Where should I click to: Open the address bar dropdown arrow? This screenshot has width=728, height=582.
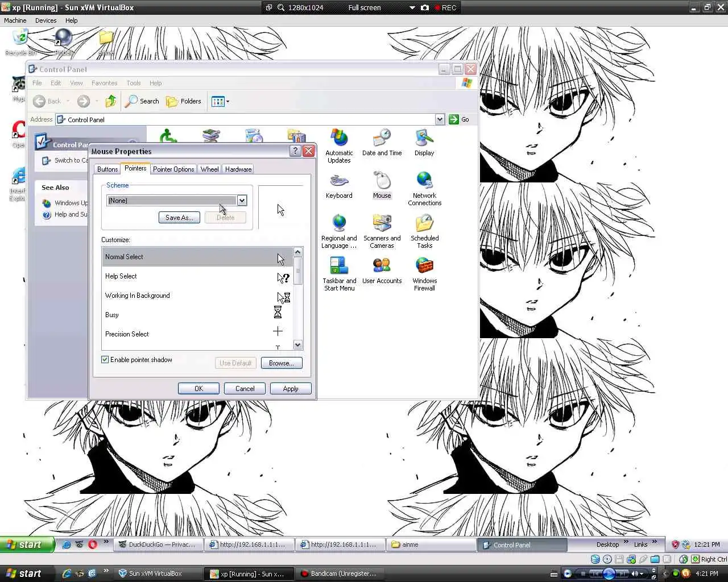pos(440,119)
